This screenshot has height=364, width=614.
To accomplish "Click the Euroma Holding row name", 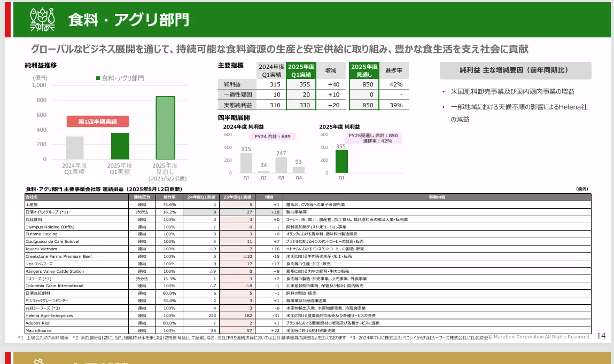I will tap(42, 234).
